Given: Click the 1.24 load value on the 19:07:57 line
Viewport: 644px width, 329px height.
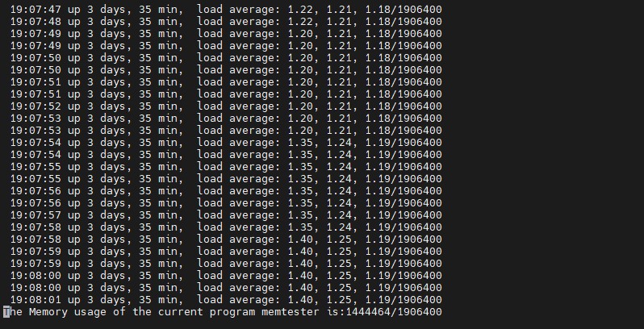Looking at the screenshot, I should coord(339,215).
